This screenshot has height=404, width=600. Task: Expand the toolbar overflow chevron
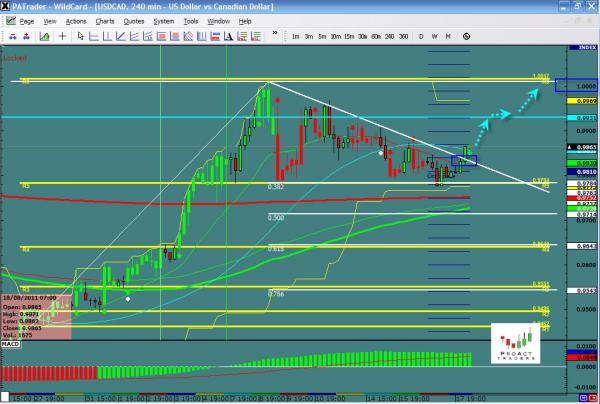(274, 37)
